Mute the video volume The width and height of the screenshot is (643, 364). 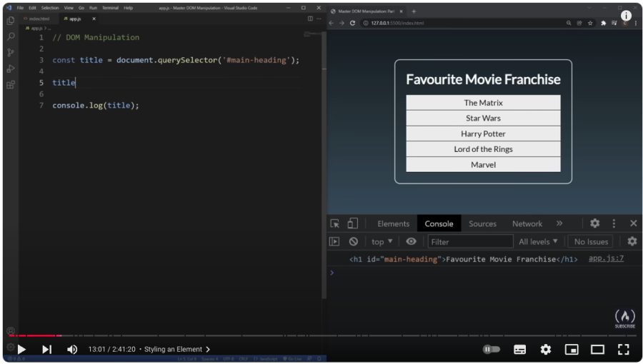click(x=72, y=349)
